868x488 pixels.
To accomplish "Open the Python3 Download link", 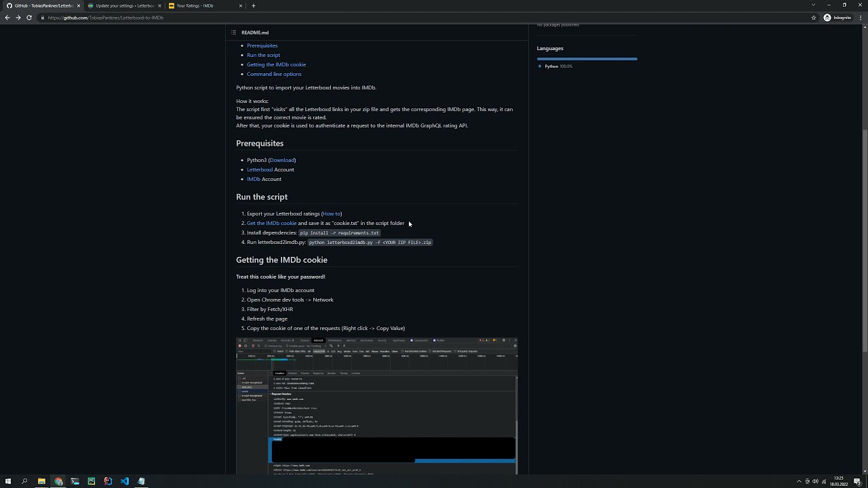I will pos(281,160).
